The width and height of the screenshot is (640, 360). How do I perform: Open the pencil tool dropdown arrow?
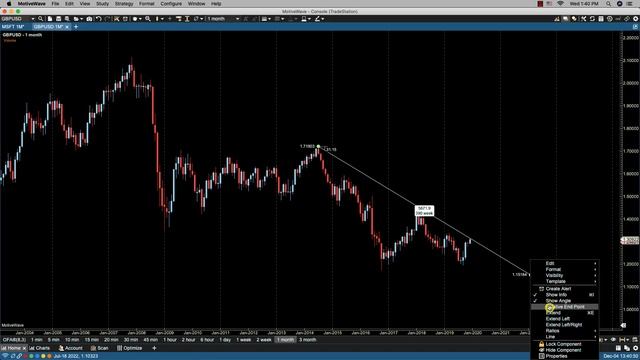[x=323, y=19]
